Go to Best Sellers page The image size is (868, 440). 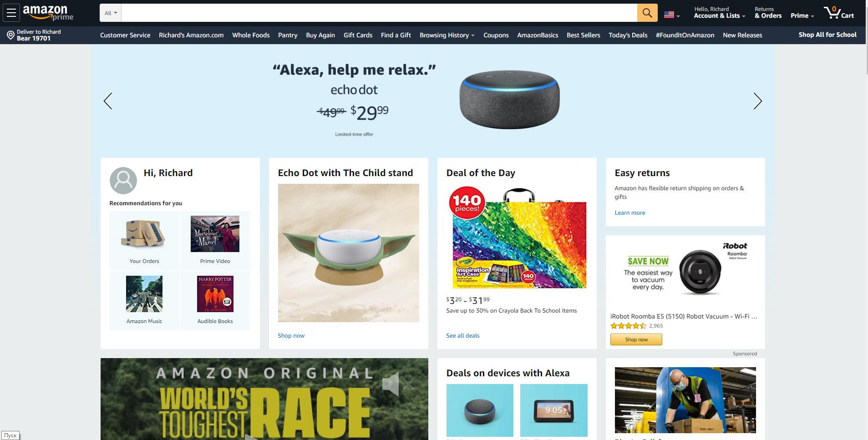coord(583,35)
